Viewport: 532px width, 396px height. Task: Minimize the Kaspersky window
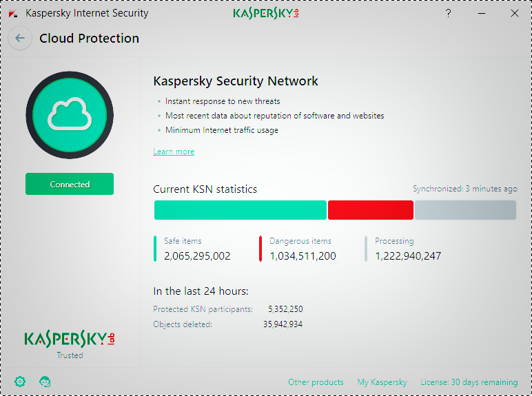[x=482, y=13]
